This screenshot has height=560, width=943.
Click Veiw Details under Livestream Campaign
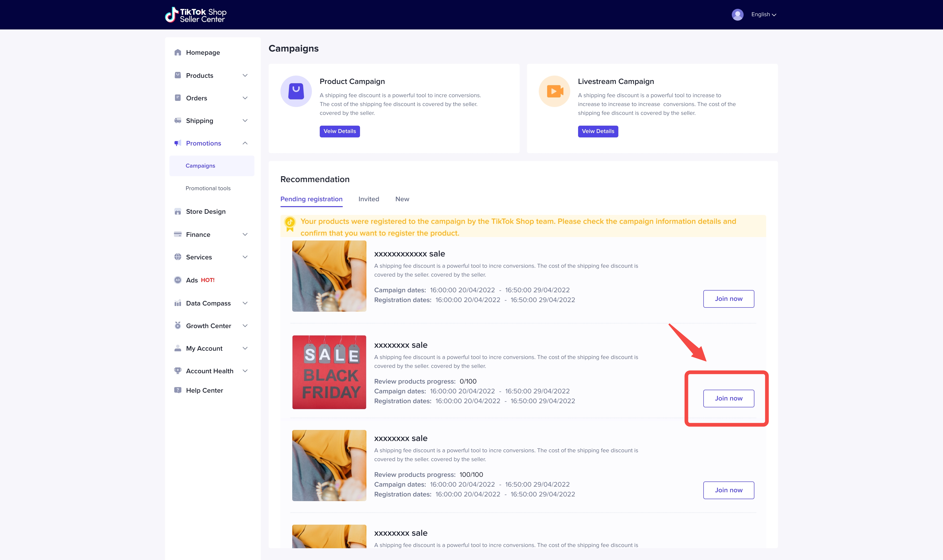pos(597,131)
